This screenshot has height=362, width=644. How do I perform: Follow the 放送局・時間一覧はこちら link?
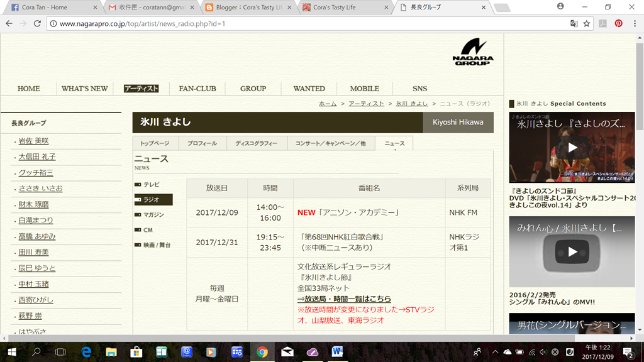pyautogui.click(x=344, y=299)
